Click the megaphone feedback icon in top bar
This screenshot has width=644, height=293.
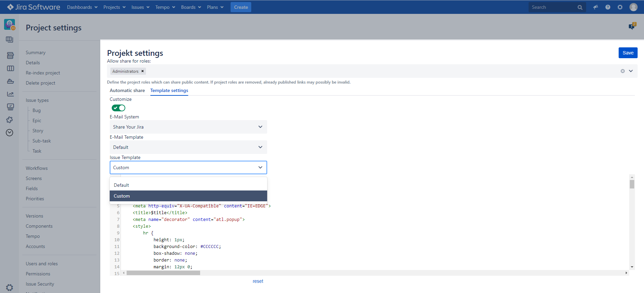click(595, 7)
